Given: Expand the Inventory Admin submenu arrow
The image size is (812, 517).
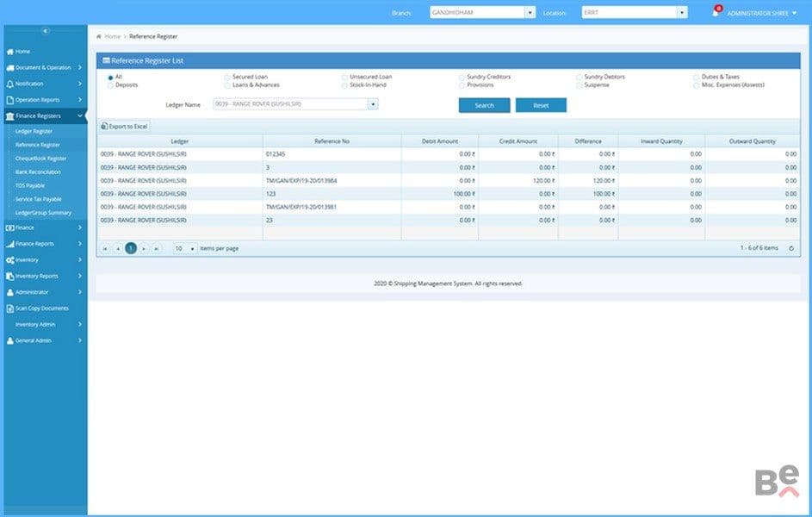Looking at the screenshot, I should pos(80,324).
